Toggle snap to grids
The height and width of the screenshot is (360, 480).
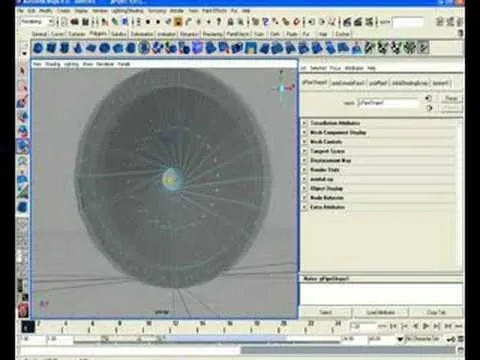tap(255, 22)
